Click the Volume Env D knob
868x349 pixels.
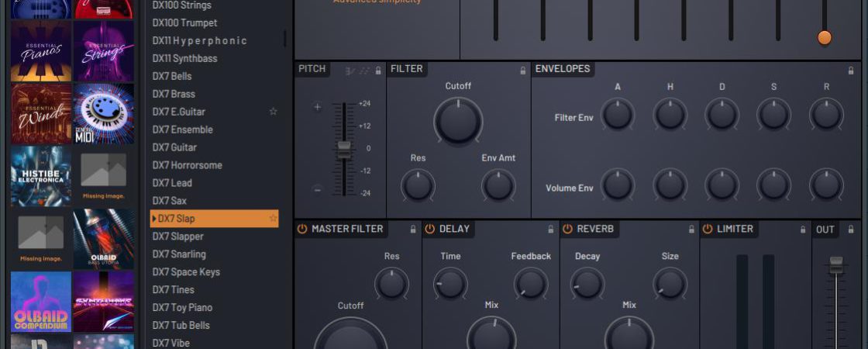[722, 185]
